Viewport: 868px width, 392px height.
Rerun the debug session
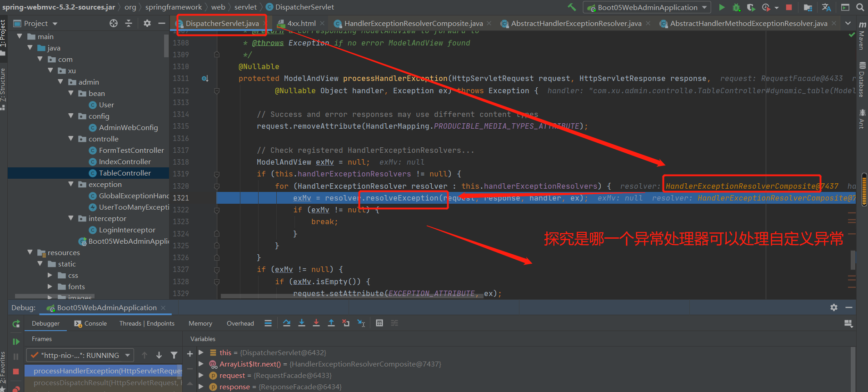click(x=16, y=324)
